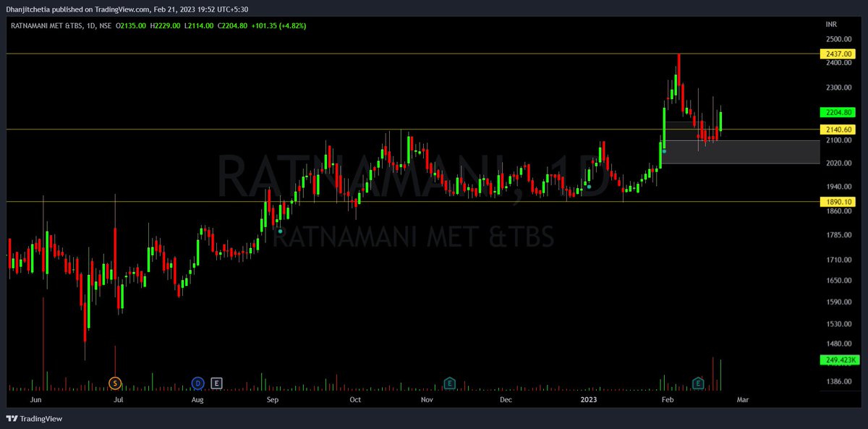The height and width of the screenshot is (429, 868).
Task: Click the 1785.00 price axis label
Action: coord(837,235)
